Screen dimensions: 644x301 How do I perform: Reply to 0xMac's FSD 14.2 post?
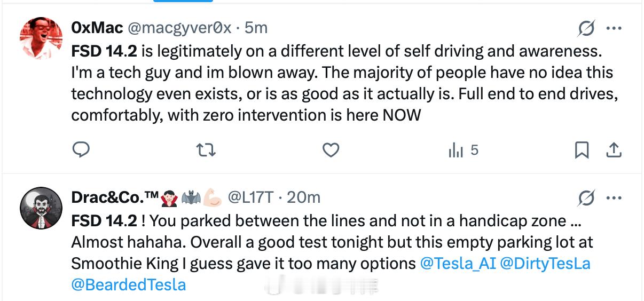pyautogui.click(x=81, y=151)
